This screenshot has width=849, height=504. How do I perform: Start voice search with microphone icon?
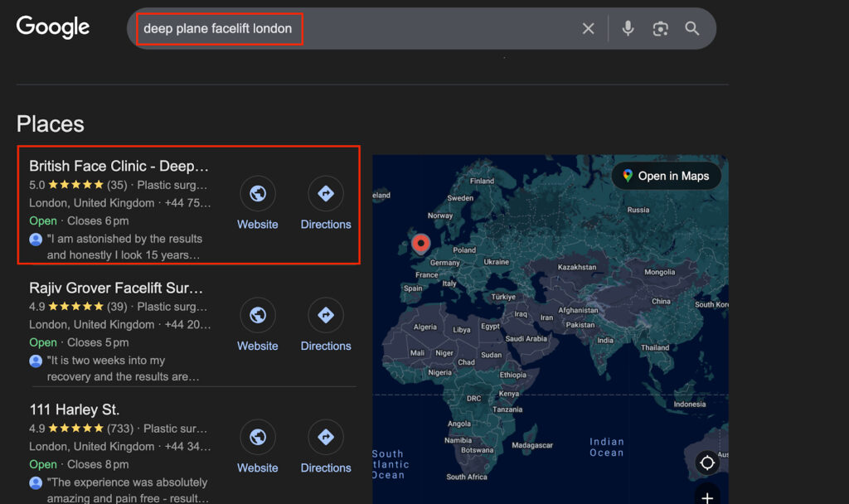(x=628, y=28)
